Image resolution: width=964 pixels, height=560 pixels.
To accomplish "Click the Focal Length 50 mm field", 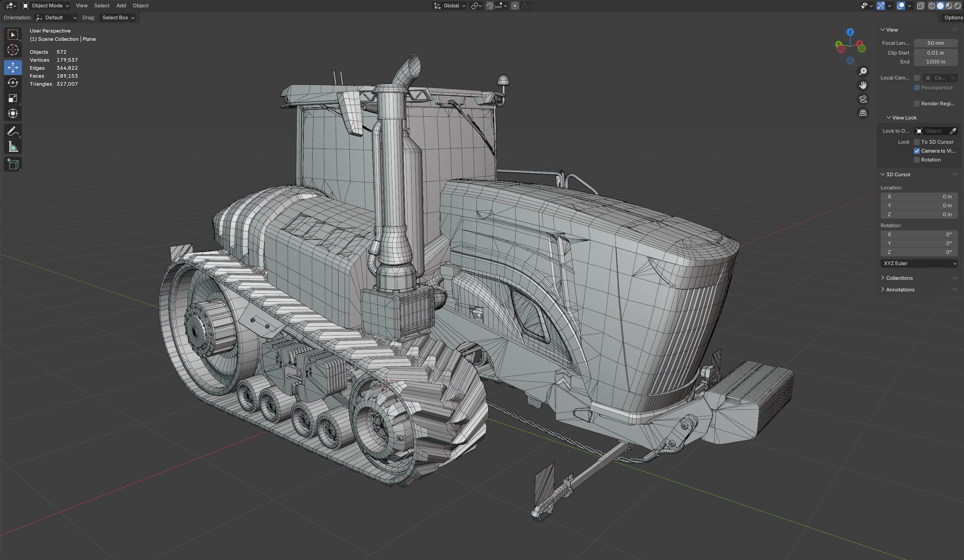I will (x=935, y=43).
